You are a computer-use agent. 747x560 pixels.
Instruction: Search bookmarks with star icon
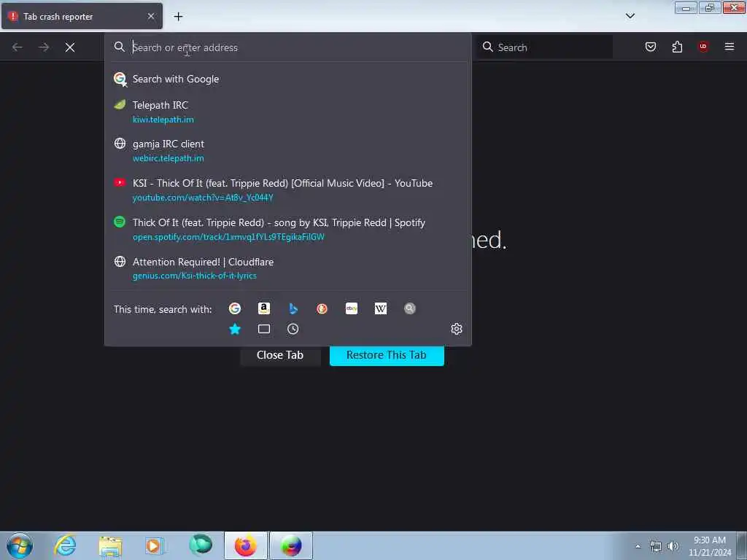pyautogui.click(x=235, y=329)
